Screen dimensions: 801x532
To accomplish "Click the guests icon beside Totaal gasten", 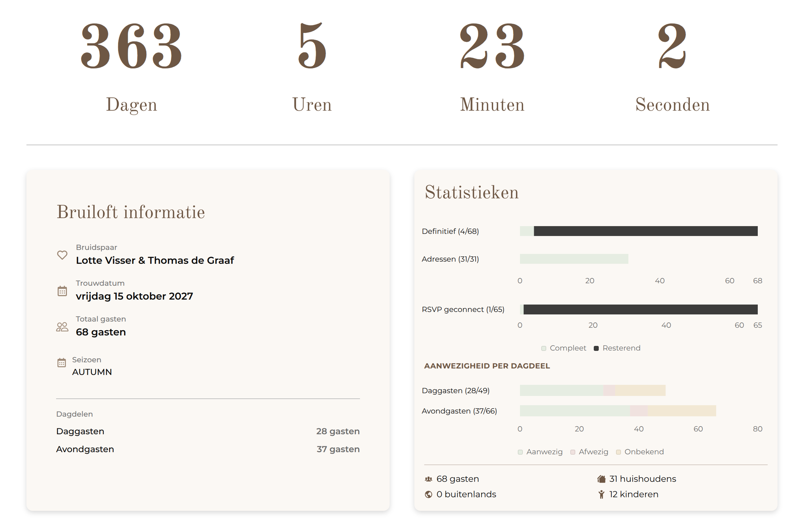I will click(x=62, y=327).
